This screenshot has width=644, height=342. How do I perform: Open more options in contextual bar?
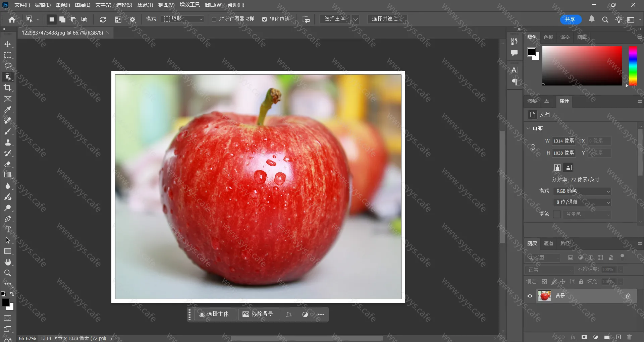[321, 315]
